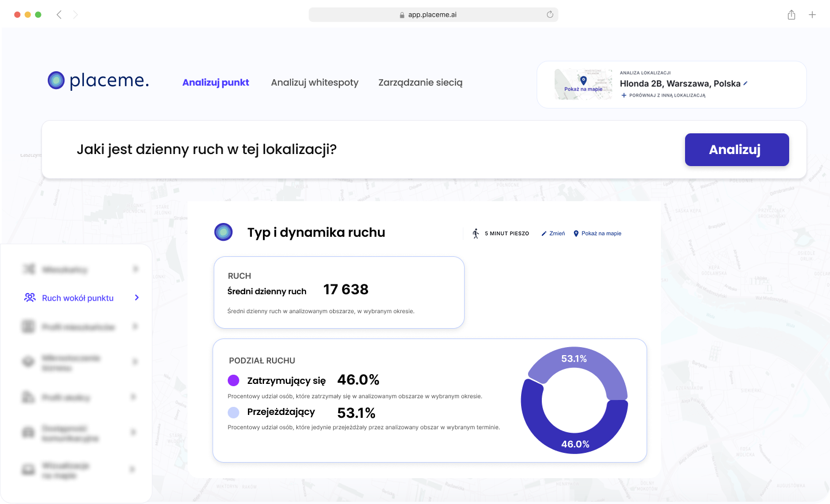Open a new tab with the plus icon
The height and width of the screenshot is (504, 830).
tap(812, 14)
